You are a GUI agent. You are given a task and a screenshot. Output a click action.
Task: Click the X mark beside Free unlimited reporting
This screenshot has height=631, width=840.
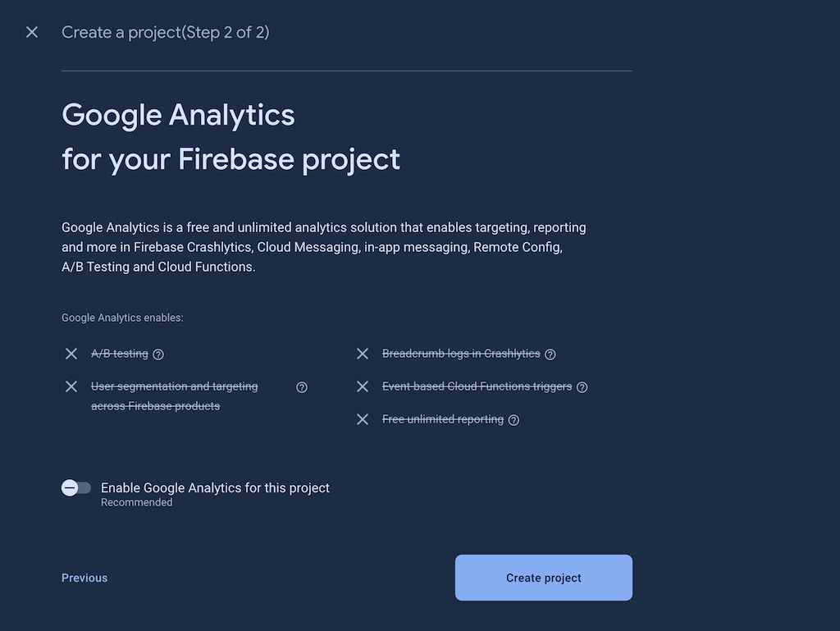coord(363,419)
